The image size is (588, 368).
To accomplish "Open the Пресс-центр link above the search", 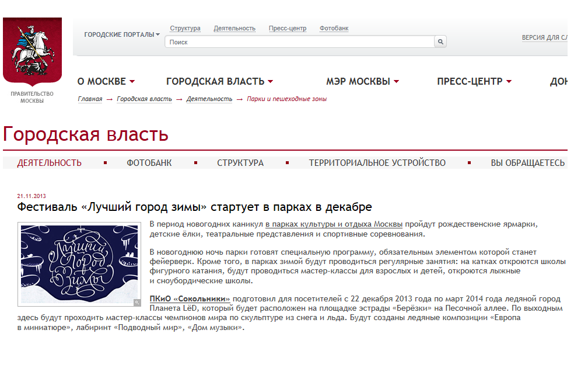I will [287, 28].
